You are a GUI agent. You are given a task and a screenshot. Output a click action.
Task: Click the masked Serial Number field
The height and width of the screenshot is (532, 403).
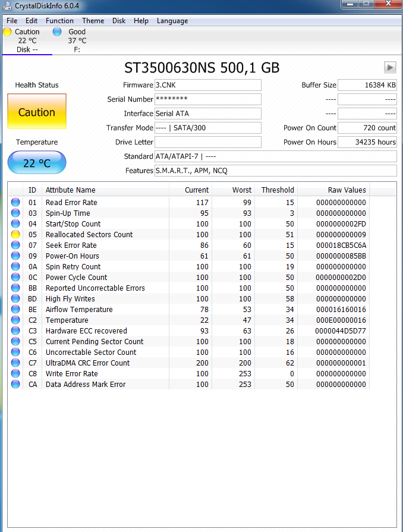[x=208, y=99]
